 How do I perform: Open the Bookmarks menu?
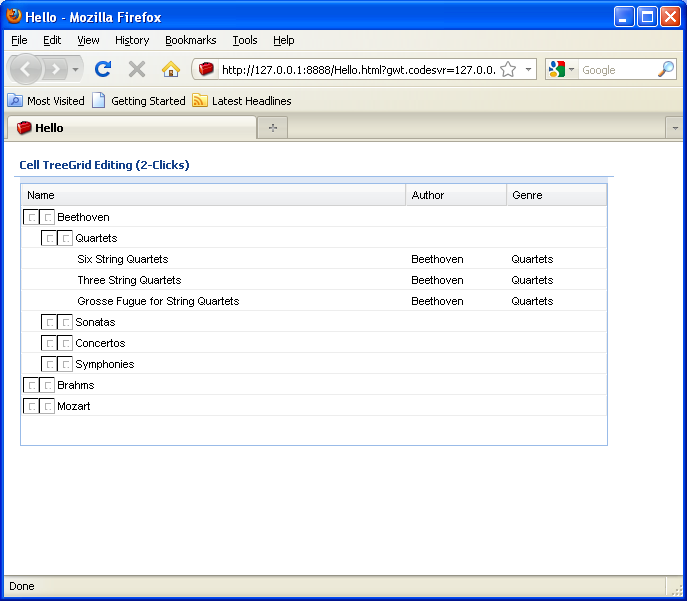point(190,40)
